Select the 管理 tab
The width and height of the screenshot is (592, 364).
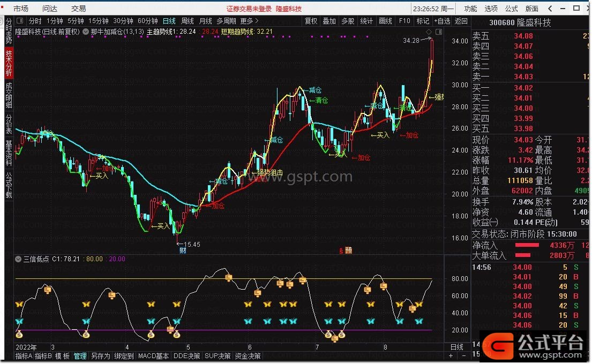pyautogui.click(x=80, y=356)
